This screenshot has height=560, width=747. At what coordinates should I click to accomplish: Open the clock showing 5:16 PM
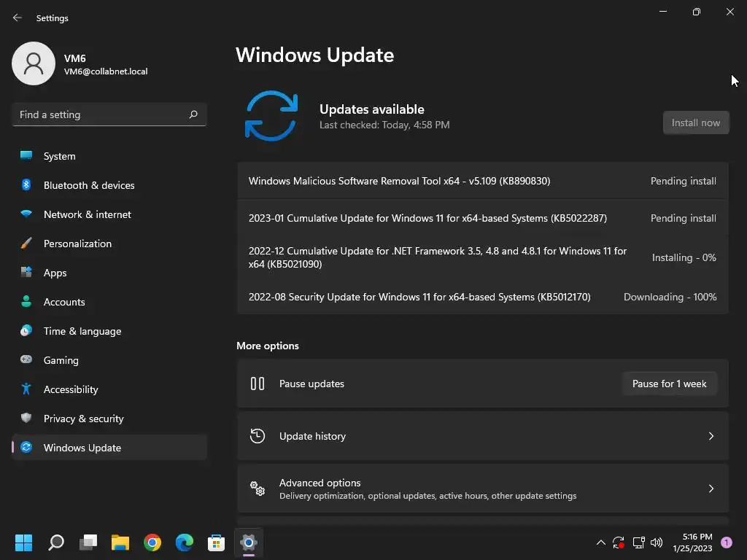(692, 542)
